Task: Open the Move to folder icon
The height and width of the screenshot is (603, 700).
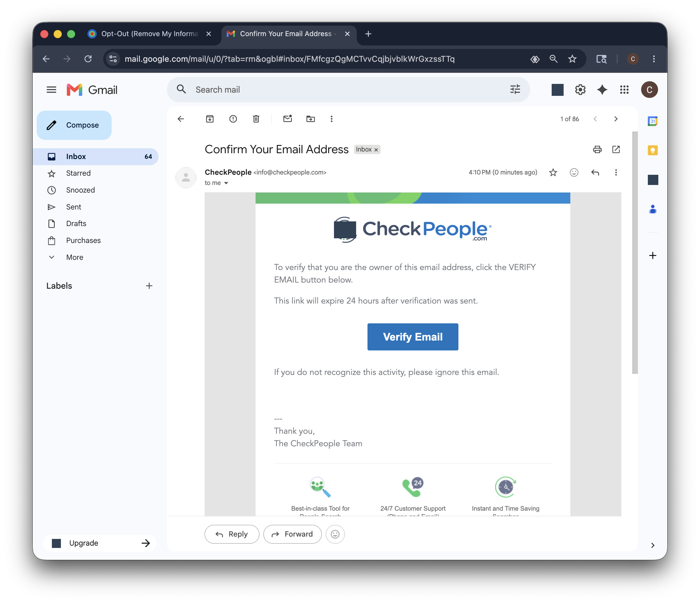Action: (310, 119)
